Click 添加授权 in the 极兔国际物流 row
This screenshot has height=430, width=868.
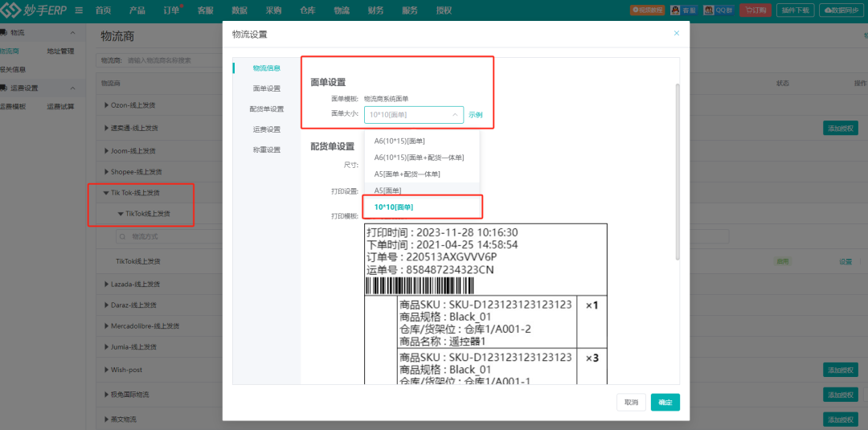tap(841, 395)
